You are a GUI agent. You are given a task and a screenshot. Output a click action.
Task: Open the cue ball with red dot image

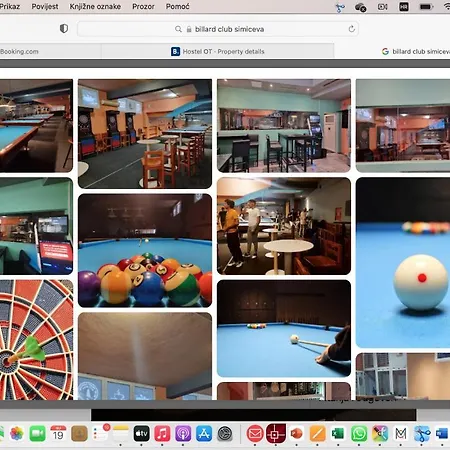click(x=403, y=263)
